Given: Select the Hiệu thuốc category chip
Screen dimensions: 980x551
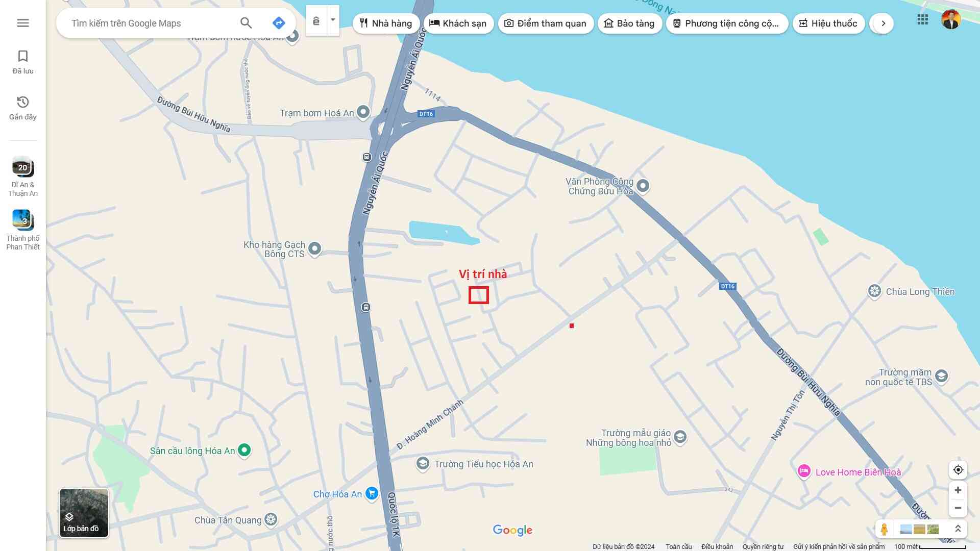Looking at the screenshot, I should pyautogui.click(x=828, y=23).
